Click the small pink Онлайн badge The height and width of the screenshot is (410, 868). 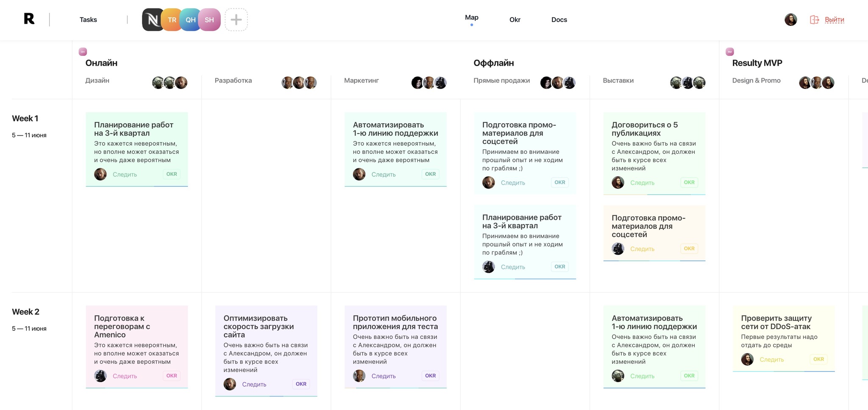[83, 52]
